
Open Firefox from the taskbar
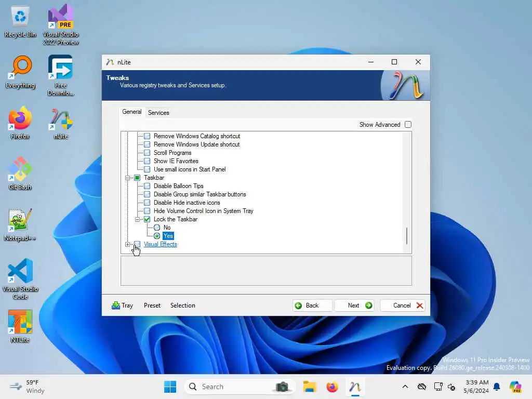pos(332,387)
